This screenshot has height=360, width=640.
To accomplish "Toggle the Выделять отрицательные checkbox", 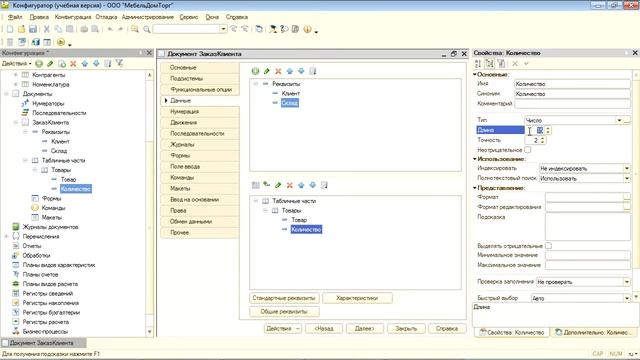I will 549,246.
